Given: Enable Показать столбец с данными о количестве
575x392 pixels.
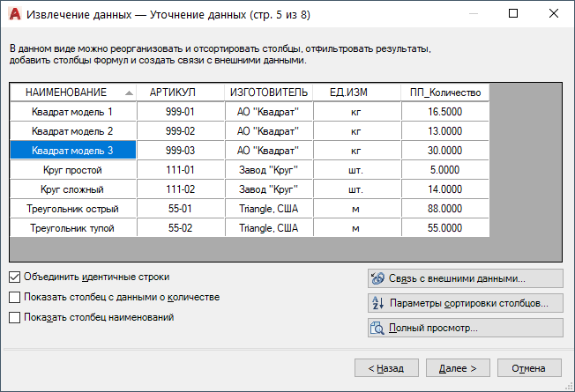Looking at the screenshot, I should [15, 297].
